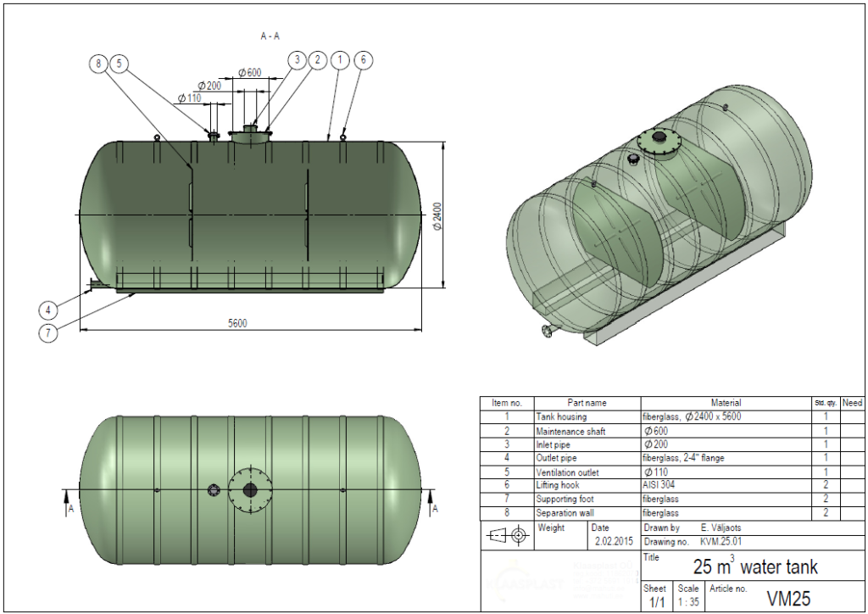Click item balloon number 8
This screenshot has width=868, height=614.
click(98, 63)
